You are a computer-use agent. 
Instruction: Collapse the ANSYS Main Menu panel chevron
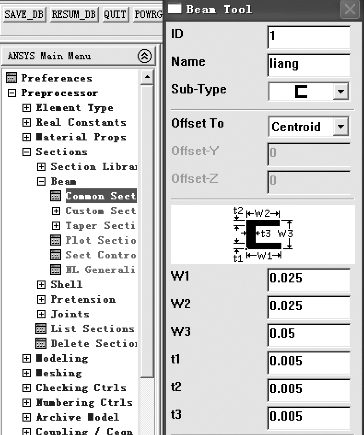[145, 56]
